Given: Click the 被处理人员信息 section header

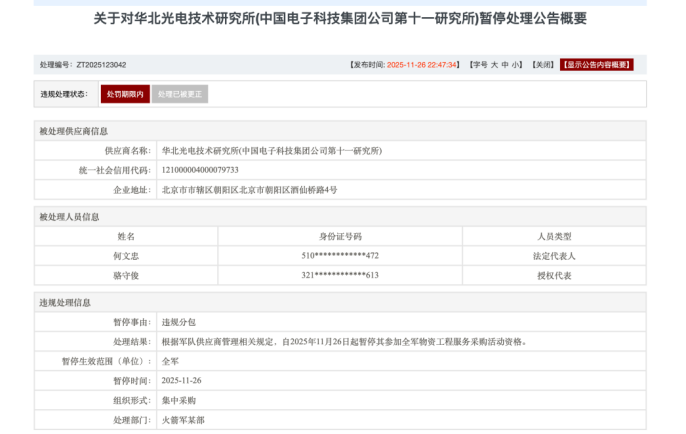Looking at the screenshot, I should pos(70,217).
